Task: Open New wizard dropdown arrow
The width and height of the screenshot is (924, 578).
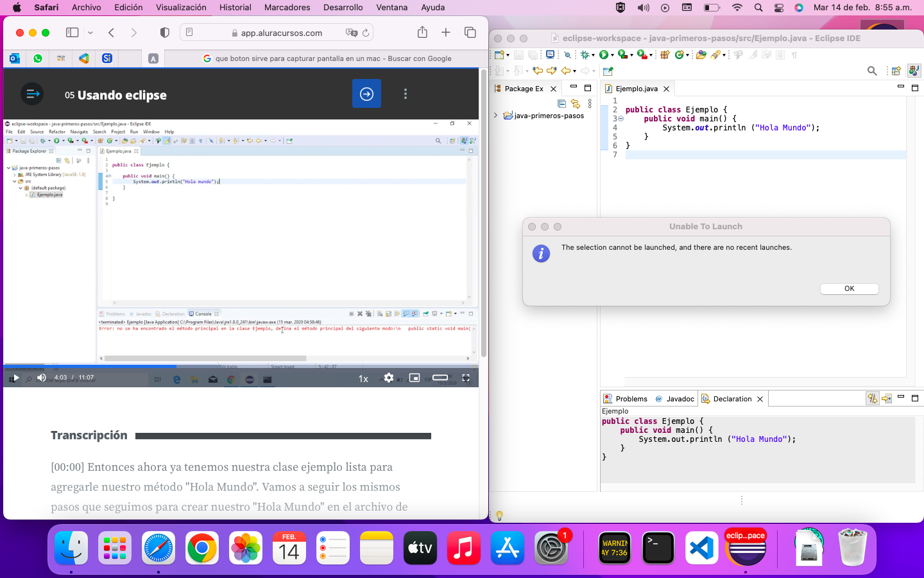Action: pos(508,55)
